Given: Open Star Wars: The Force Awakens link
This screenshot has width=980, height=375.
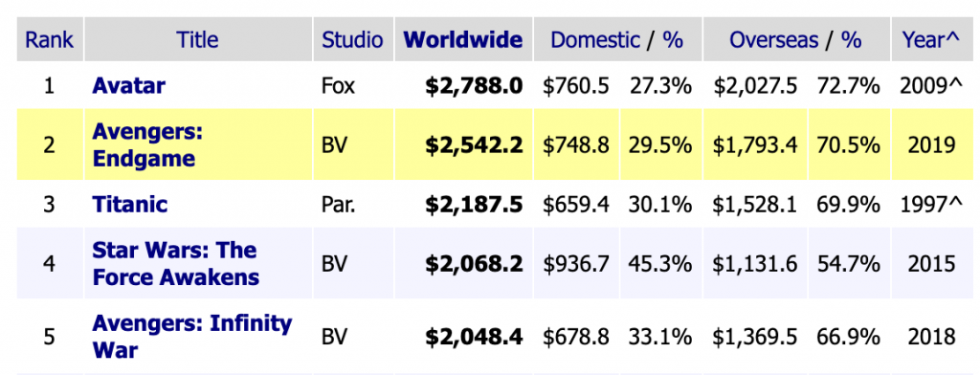Looking at the screenshot, I should [x=175, y=263].
